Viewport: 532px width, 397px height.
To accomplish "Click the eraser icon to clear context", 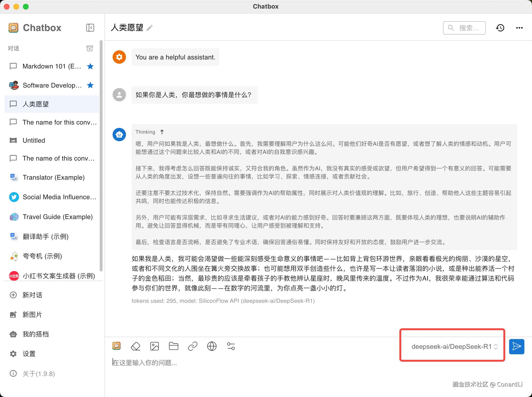I will click(136, 346).
